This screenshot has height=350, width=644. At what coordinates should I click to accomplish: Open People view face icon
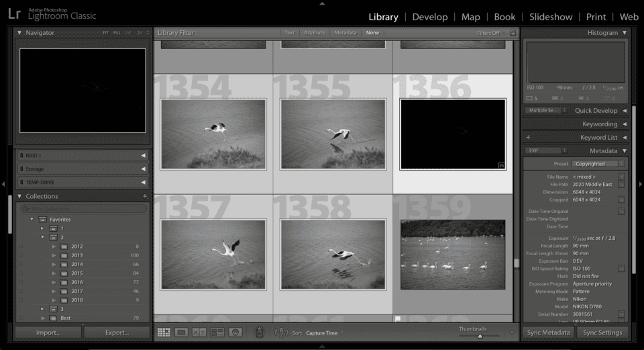(235, 333)
